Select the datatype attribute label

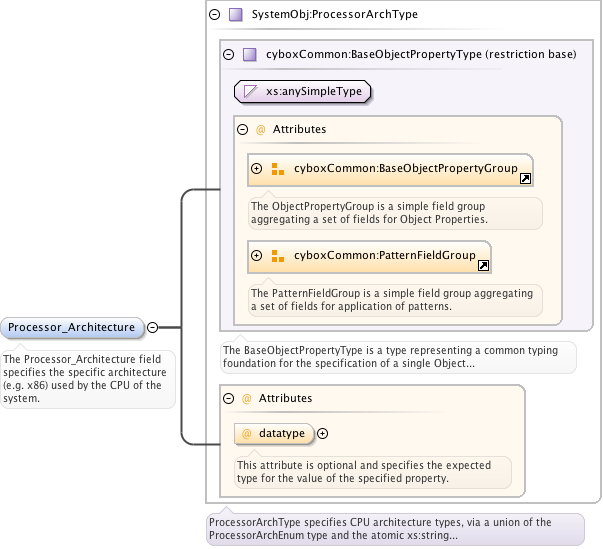pos(281,434)
